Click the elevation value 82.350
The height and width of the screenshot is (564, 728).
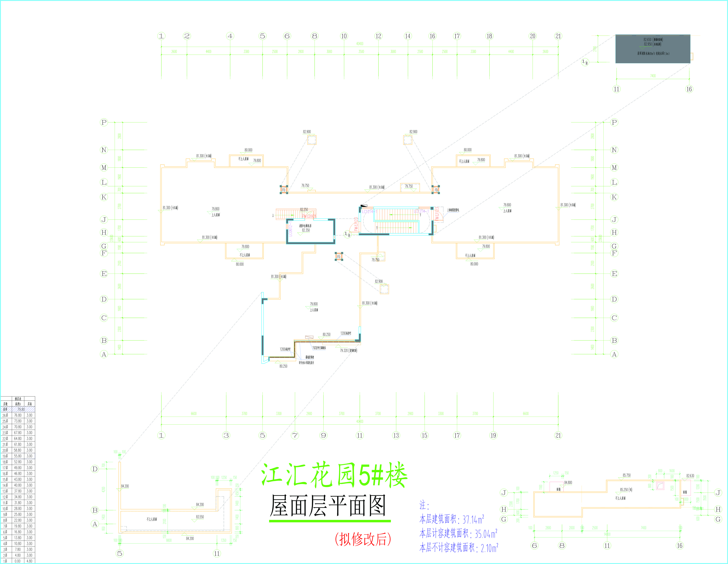coord(306,230)
